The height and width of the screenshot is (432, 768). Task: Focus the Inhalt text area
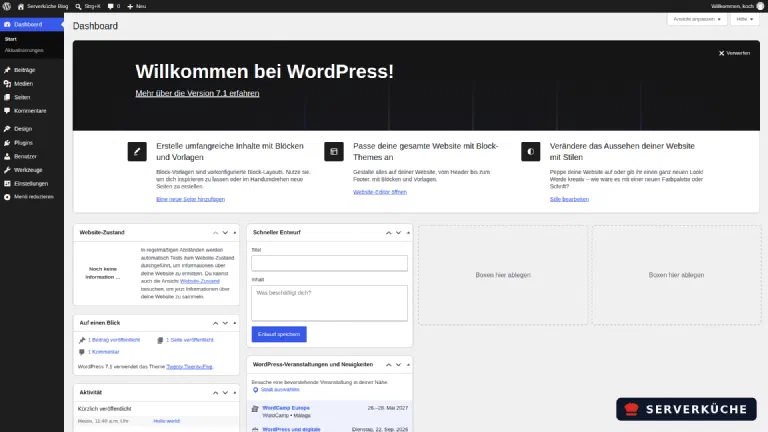pyautogui.click(x=329, y=303)
